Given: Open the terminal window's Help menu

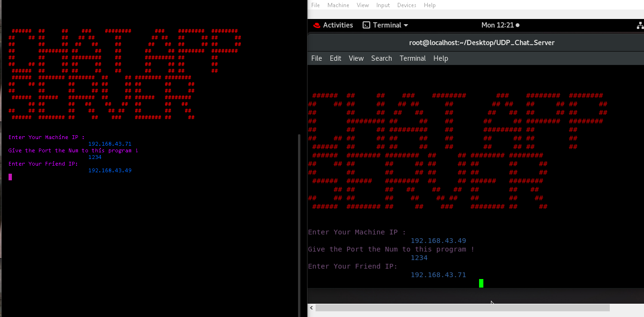Looking at the screenshot, I should click(441, 58).
